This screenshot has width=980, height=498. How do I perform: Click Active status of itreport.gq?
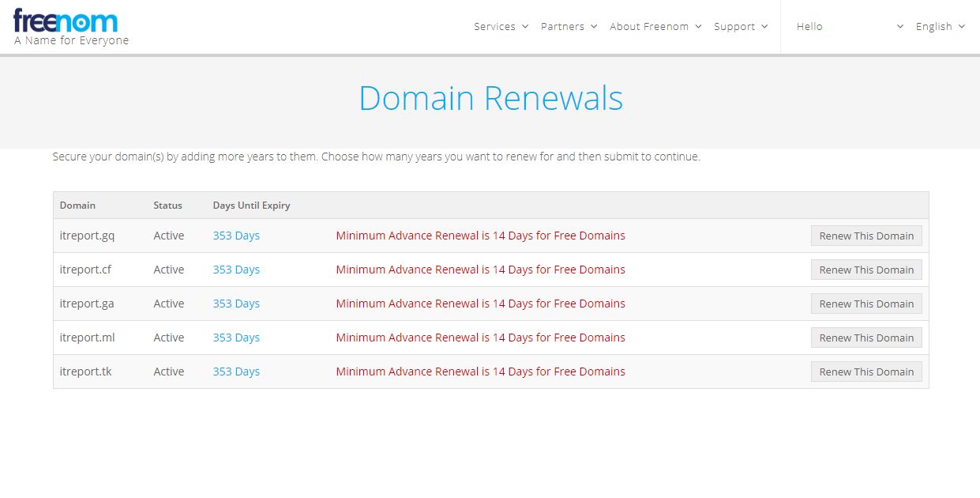coord(169,236)
